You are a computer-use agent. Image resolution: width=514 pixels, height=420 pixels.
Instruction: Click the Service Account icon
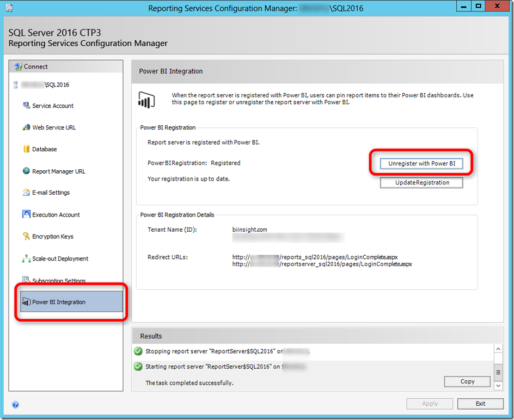pyautogui.click(x=26, y=106)
